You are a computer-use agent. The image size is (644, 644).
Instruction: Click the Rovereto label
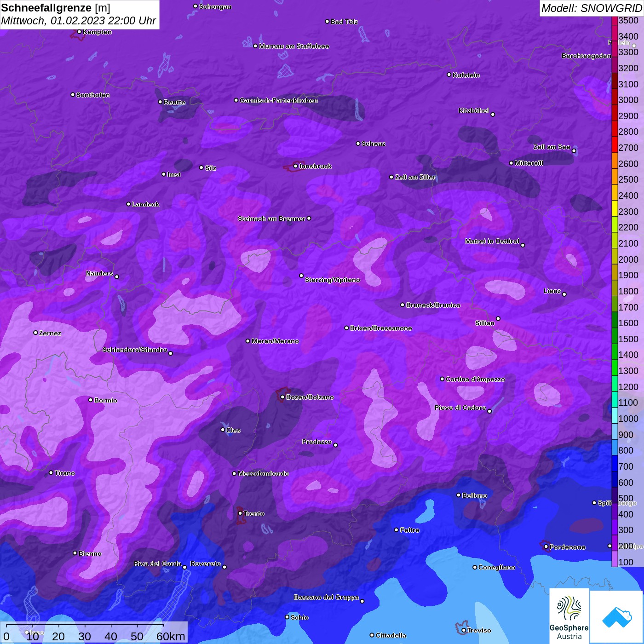[x=206, y=563]
